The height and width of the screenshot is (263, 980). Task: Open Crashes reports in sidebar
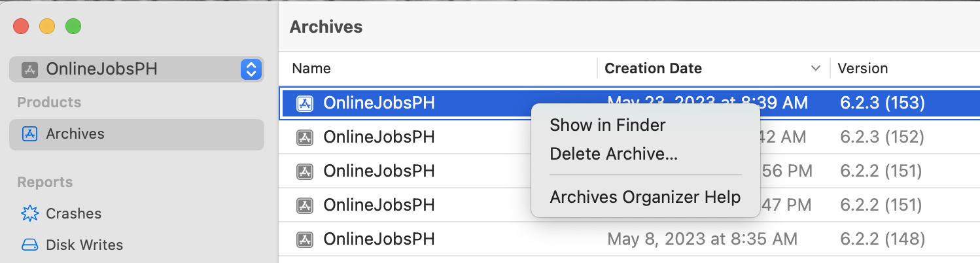click(73, 214)
